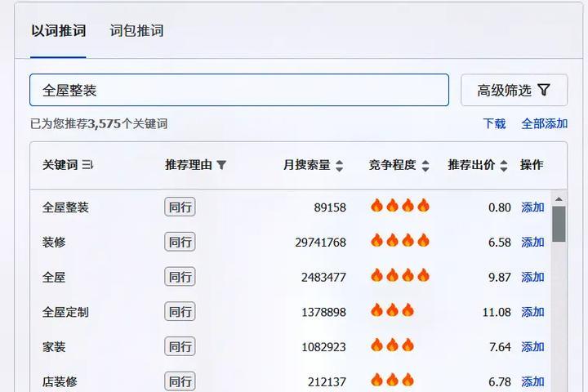The height and width of the screenshot is (392, 588).
Task: Add the keyword 装修 via 添加
Action: [x=532, y=242]
